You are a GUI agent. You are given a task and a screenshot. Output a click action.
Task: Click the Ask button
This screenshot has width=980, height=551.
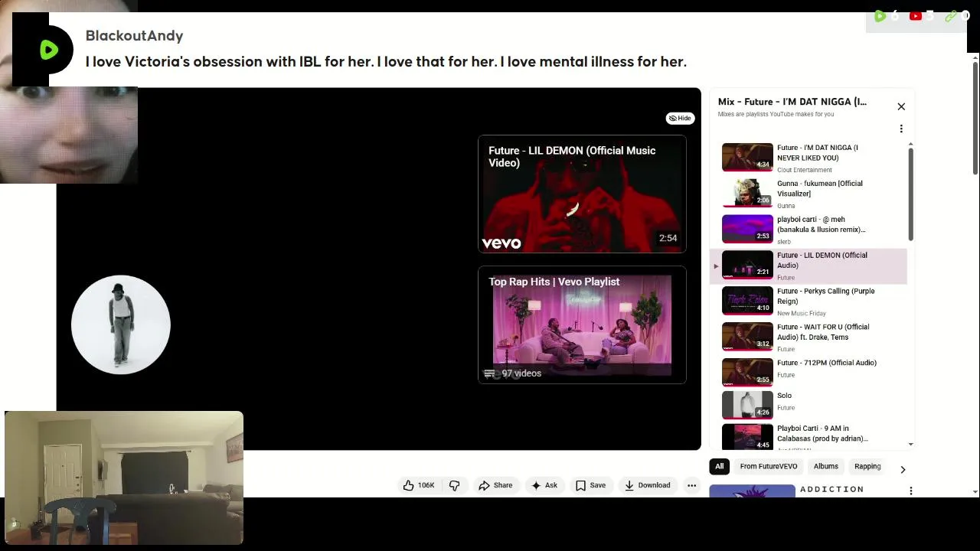coord(544,485)
